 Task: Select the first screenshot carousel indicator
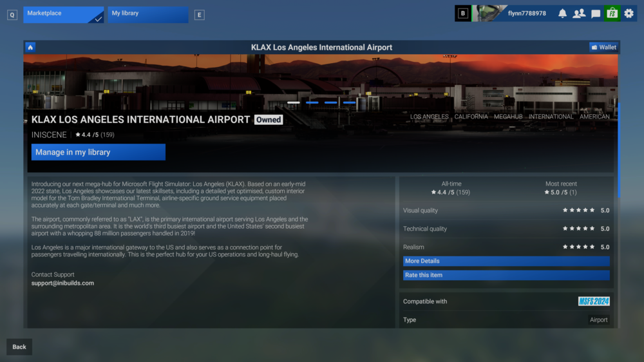click(294, 102)
